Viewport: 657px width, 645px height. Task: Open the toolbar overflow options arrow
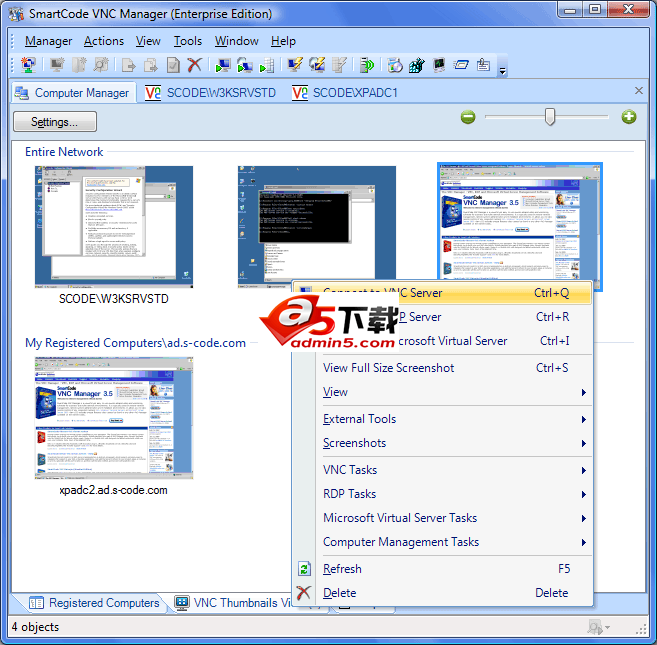point(502,71)
